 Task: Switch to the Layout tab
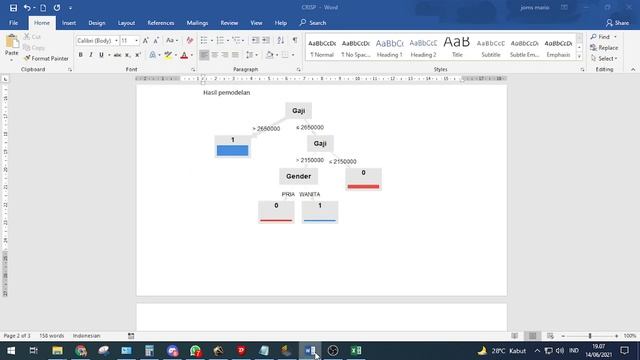126,23
